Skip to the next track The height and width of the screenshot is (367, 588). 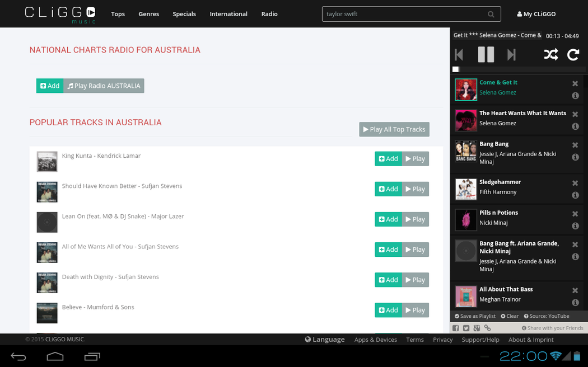511,55
